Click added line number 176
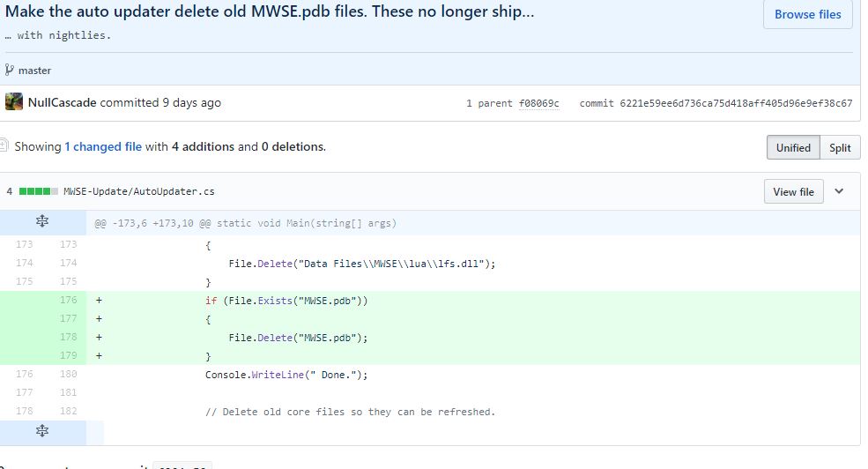868x469 pixels. pos(68,300)
